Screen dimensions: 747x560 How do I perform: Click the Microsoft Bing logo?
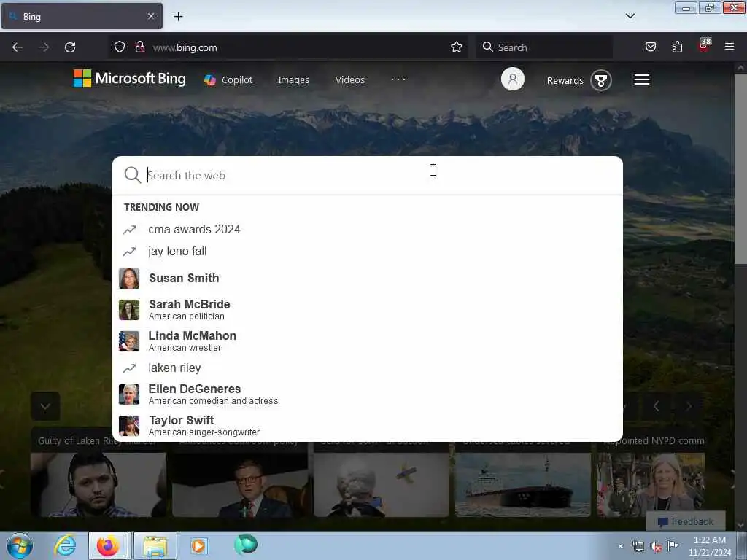coord(130,79)
